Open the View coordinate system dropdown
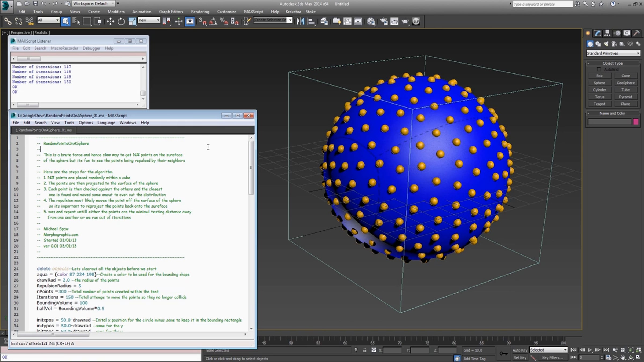 point(149,20)
